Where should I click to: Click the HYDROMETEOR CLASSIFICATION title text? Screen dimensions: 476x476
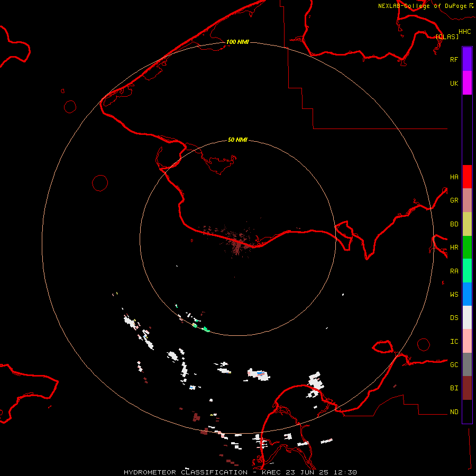(x=186, y=472)
